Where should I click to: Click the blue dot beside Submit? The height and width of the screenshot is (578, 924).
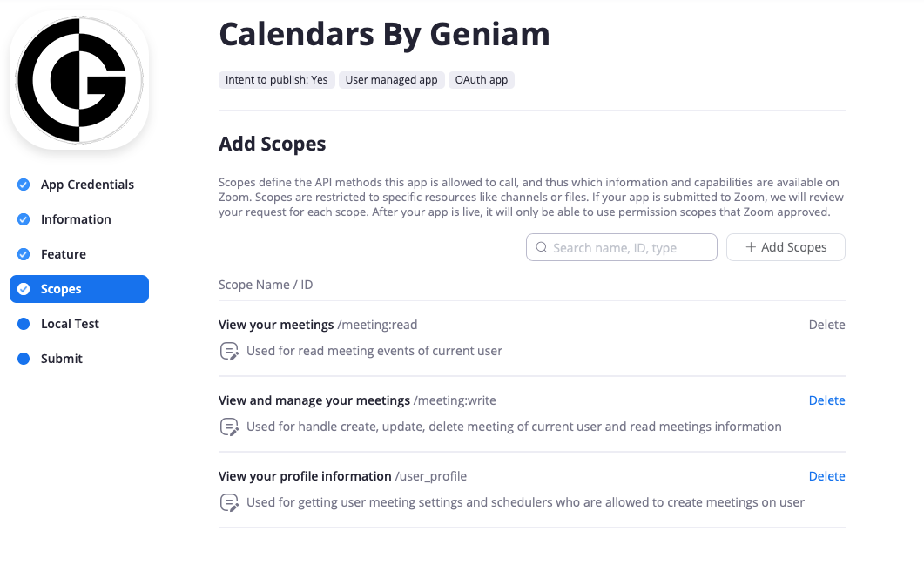tap(24, 359)
